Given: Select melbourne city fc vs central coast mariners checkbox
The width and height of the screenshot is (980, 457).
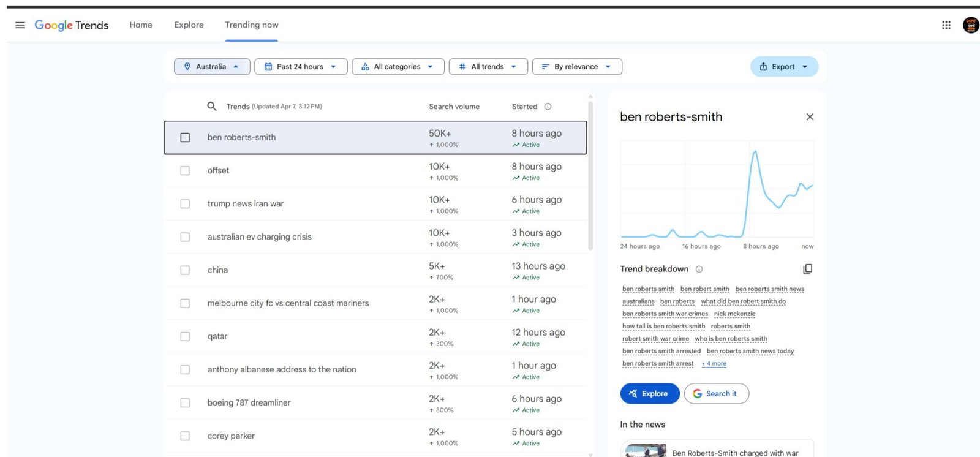Looking at the screenshot, I should (185, 303).
